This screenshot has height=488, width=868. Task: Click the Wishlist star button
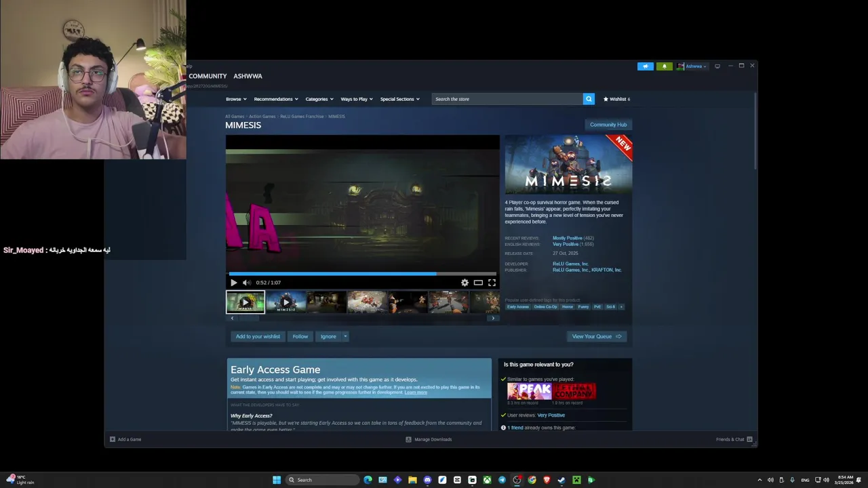click(616, 99)
